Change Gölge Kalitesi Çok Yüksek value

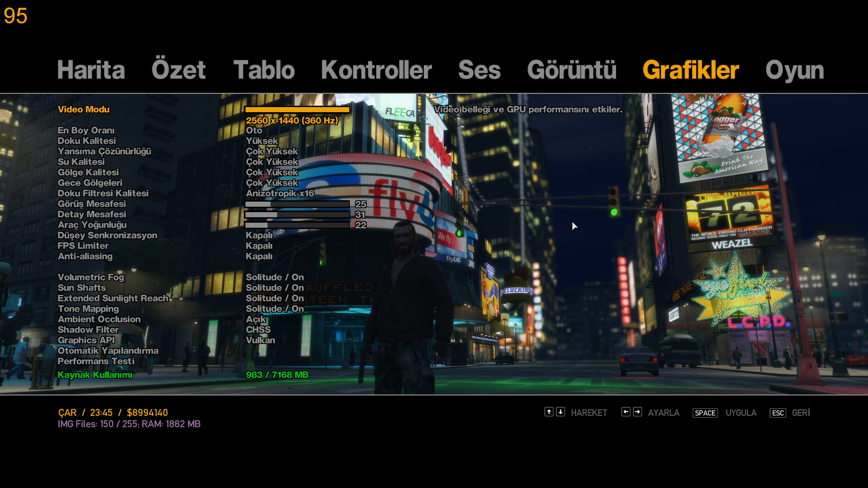tap(272, 172)
